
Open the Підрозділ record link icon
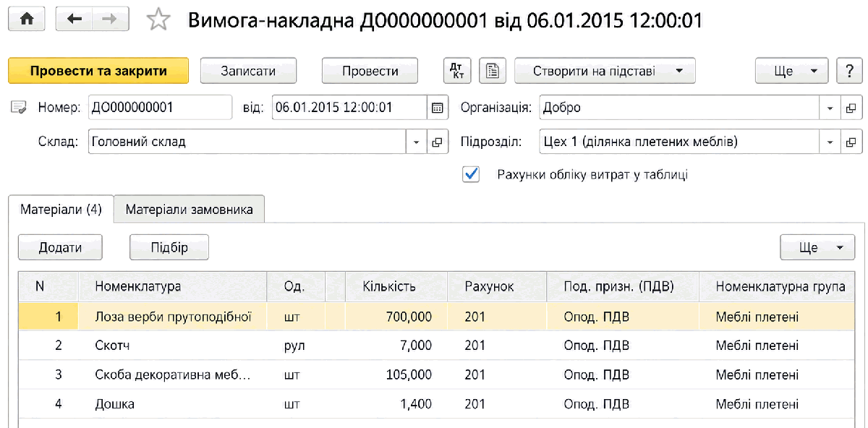851,142
